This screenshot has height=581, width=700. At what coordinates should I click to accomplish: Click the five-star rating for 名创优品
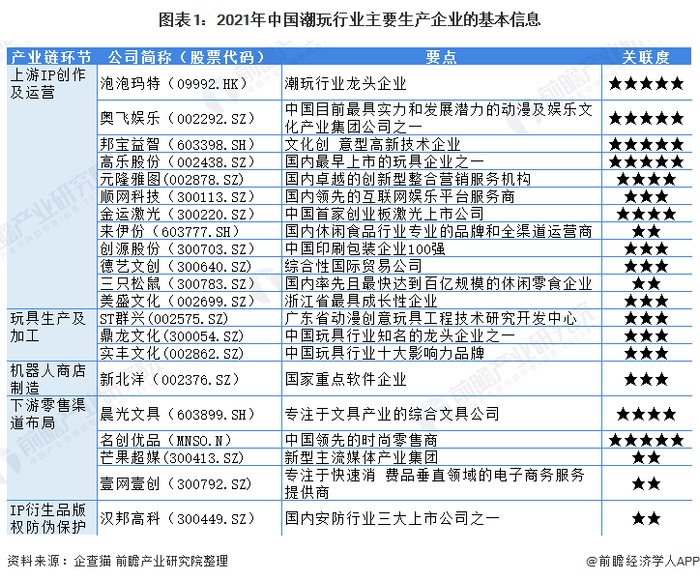tap(646, 440)
